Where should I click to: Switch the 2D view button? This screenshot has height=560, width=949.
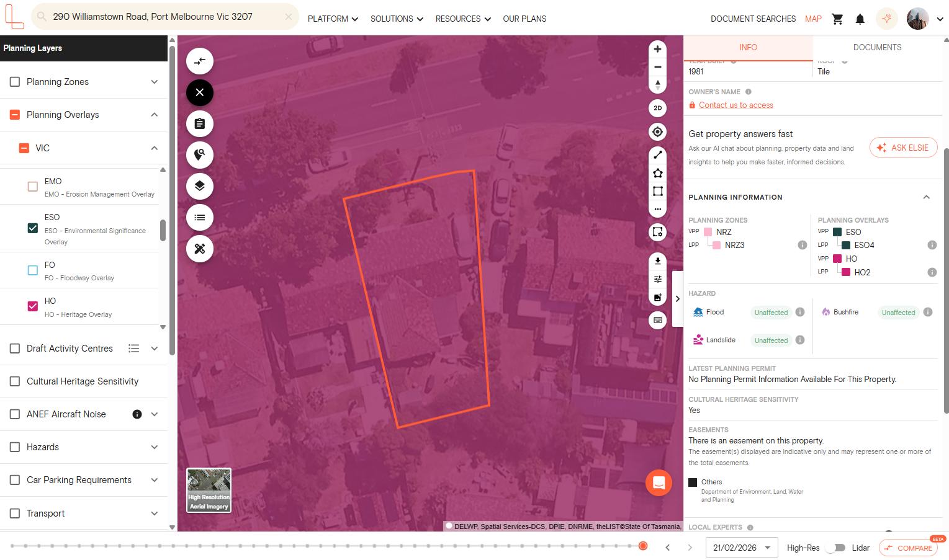point(658,108)
